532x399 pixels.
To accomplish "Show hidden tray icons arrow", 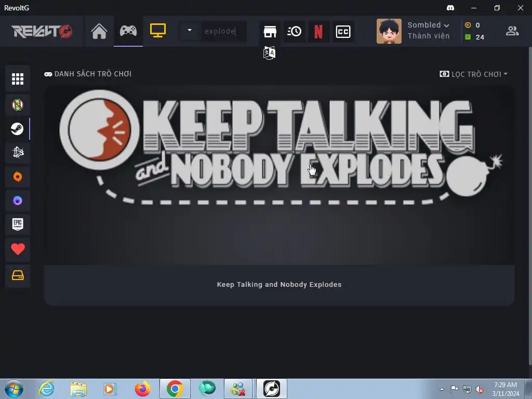I will [x=442, y=389].
